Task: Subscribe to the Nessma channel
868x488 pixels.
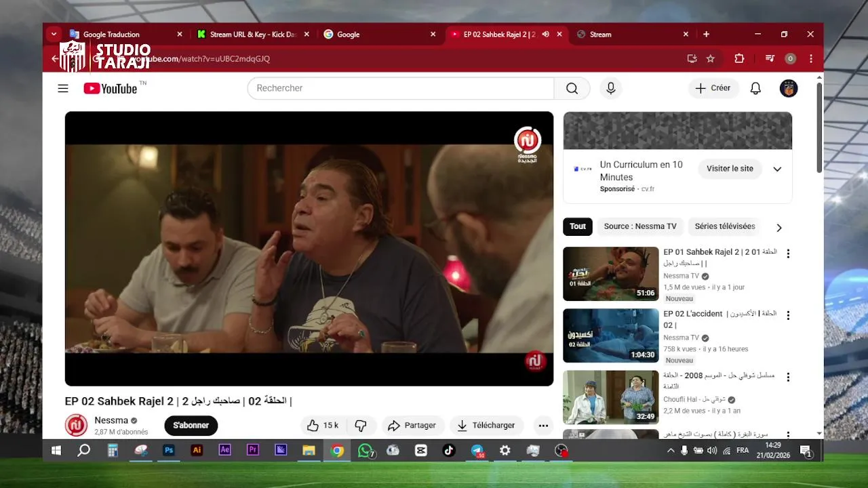Action: [x=191, y=426]
